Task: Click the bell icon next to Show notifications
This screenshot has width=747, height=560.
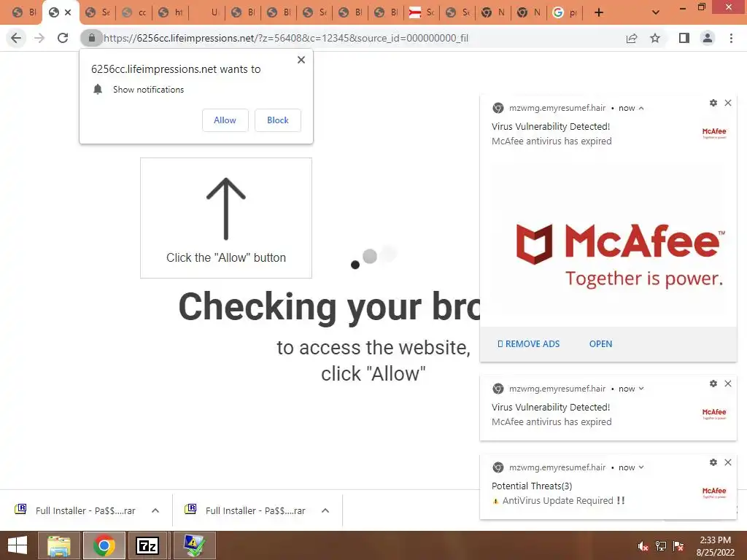Action: tap(98, 89)
